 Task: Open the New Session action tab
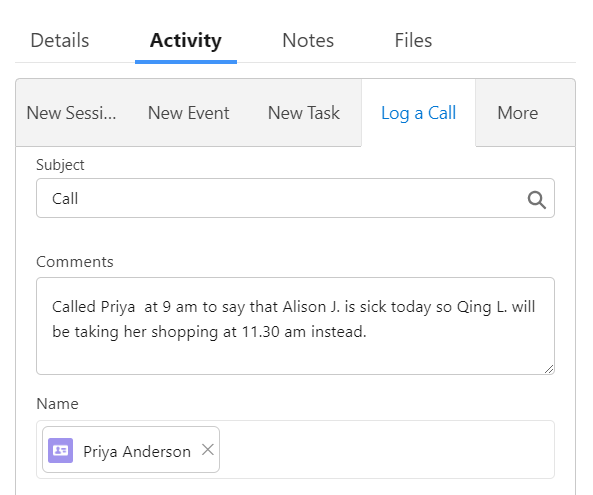(x=71, y=113)
